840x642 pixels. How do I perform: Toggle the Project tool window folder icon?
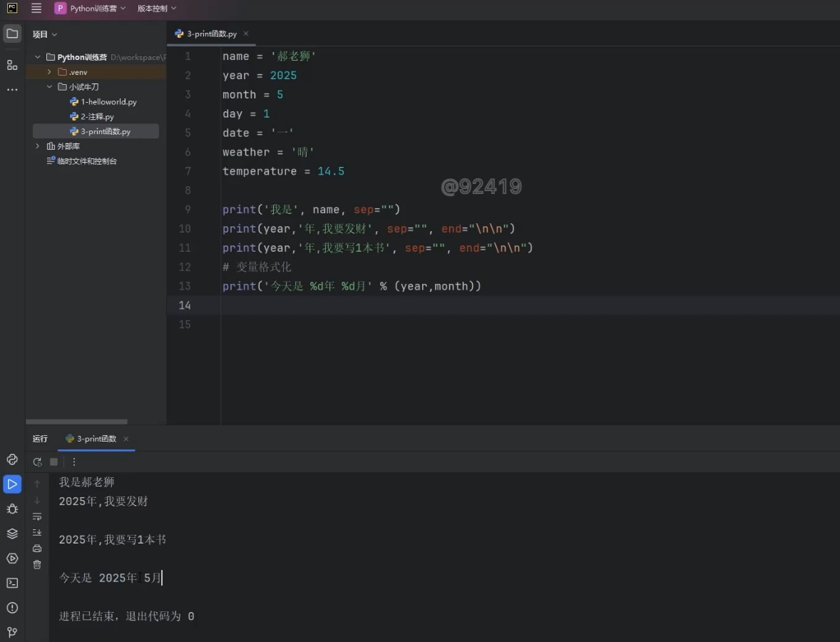click(x=12, y=34)
